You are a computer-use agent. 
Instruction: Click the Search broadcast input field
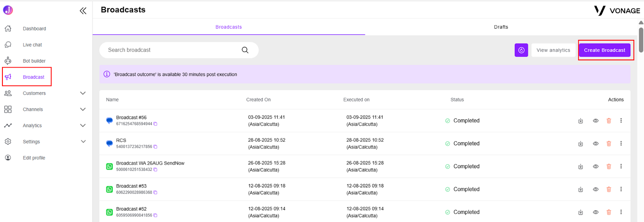click(x=173, y=50)
